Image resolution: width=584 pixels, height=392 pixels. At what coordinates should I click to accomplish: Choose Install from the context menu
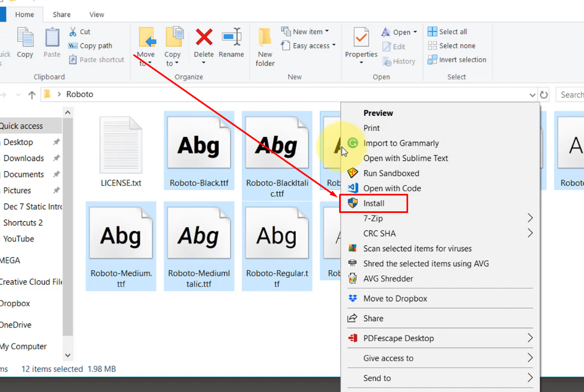click(374, 203)
